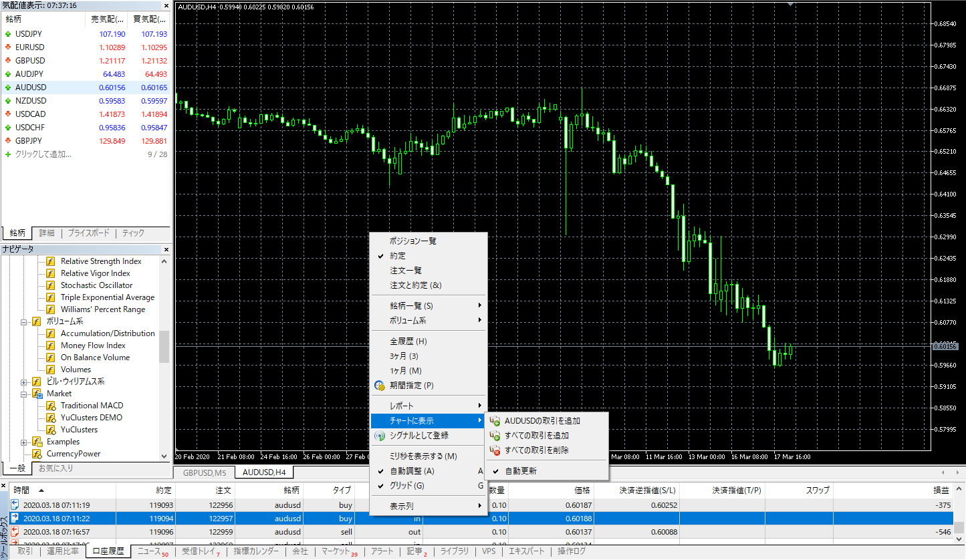Click the icon beside すべての取引を追加
This screenshot has width=966, height=560.
point(495,436)
